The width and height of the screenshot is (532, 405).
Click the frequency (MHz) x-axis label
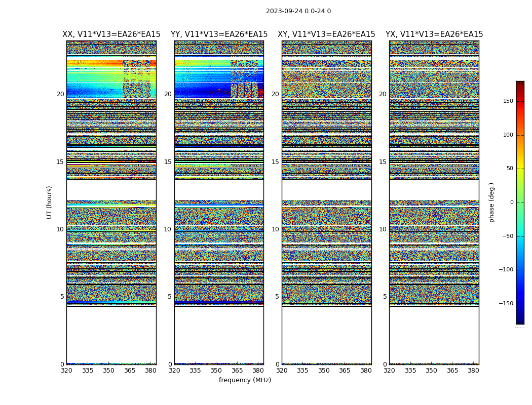(245, 380)
